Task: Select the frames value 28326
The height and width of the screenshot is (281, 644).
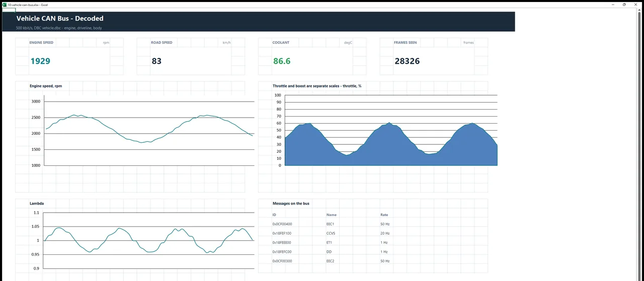Action: pos(407,61)
